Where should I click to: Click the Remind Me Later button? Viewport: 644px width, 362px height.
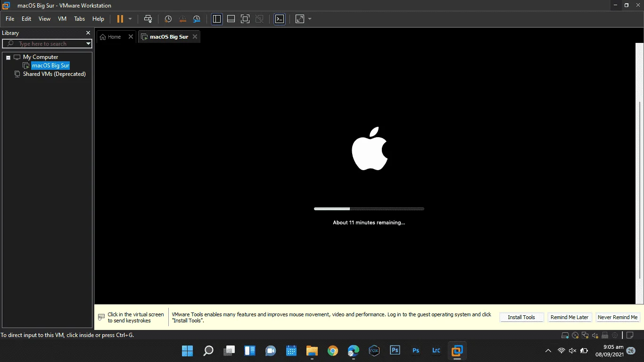[570, 317]
